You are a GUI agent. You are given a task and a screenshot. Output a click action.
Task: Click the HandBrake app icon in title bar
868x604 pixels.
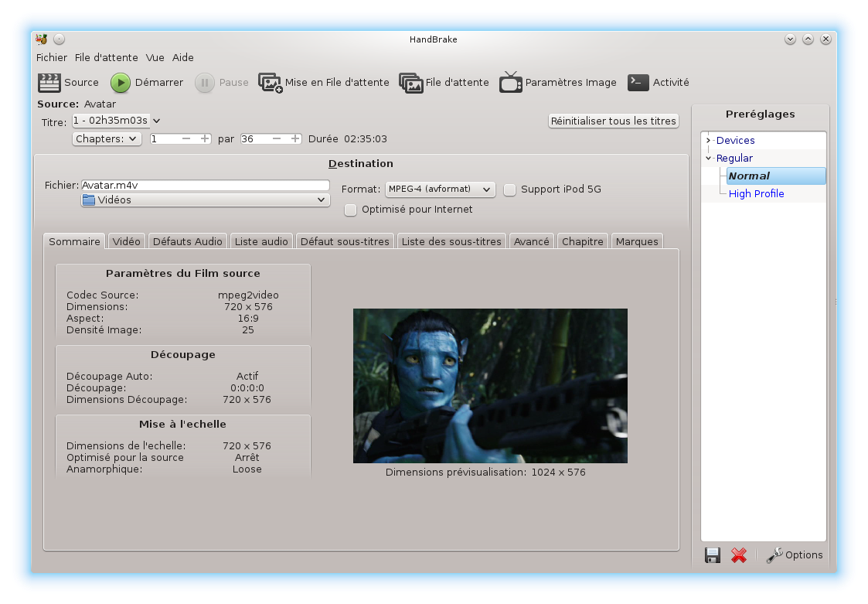point(41,39)
